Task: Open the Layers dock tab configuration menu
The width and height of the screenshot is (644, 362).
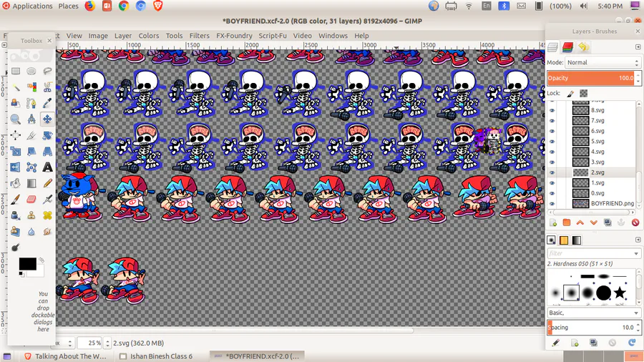Action: tap(638, 47)
